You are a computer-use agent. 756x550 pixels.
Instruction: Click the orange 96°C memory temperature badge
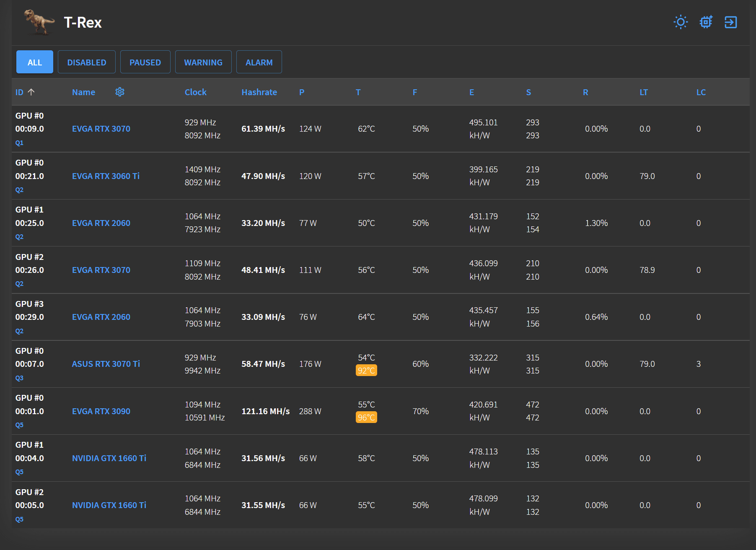tap(366, 418)
